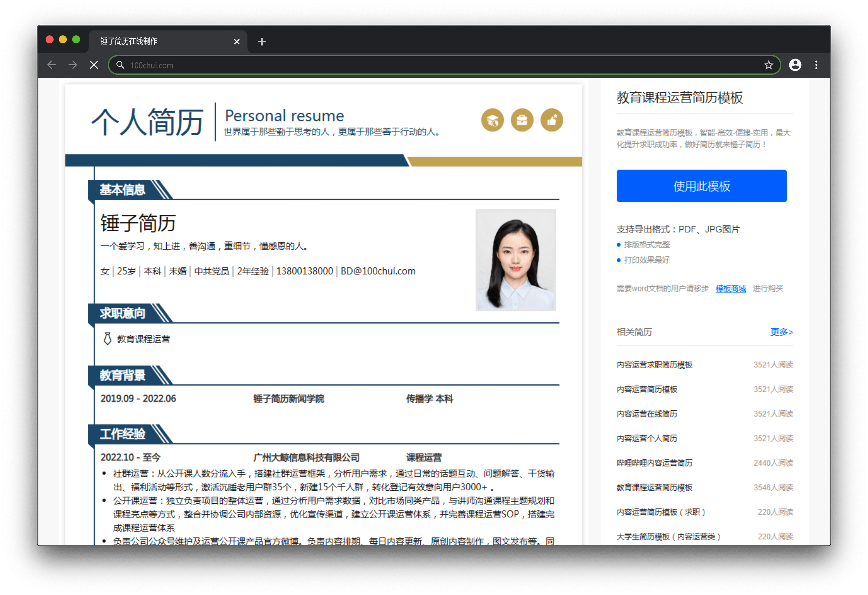Image resolution: width=868 pixels, height=595 pixels.
Task: Click the browser back arrow
Action: click(52, 65)
